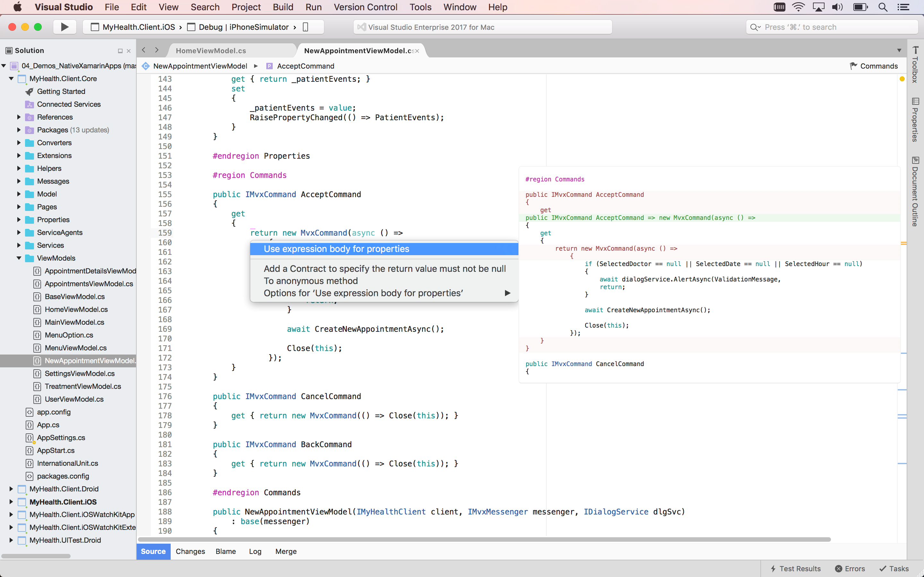Viewport: 924px width, 577px height.
Task: Click the Errors icon in status bar
Action: pos(850,568)
